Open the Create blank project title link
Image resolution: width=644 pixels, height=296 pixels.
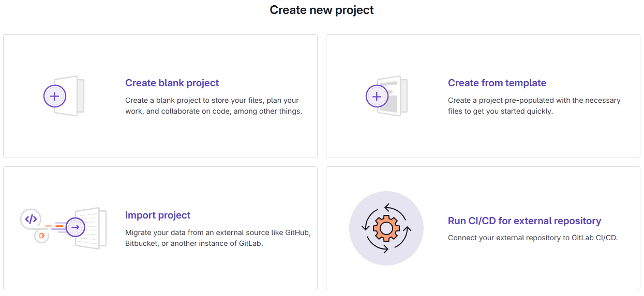tap(172, 83)
